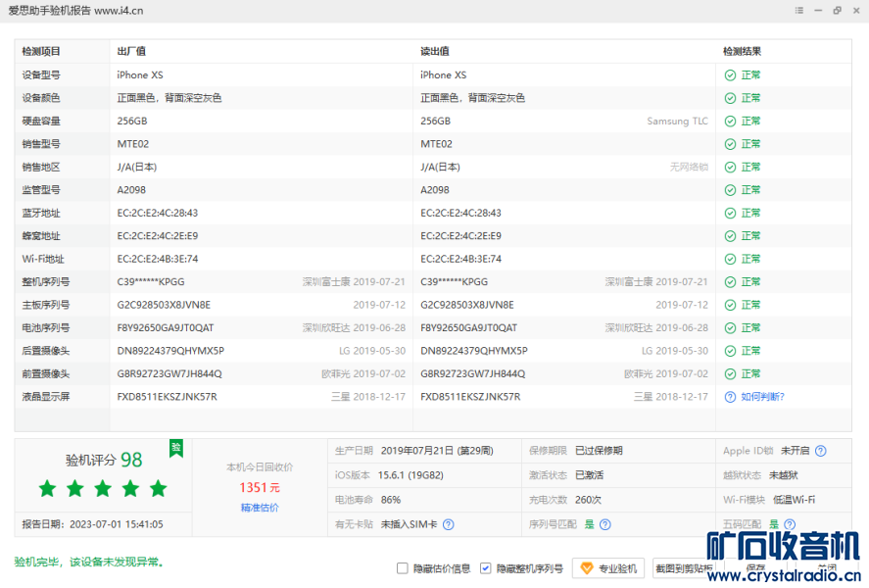Click the green 验 badge on score panel

[175, 448]
